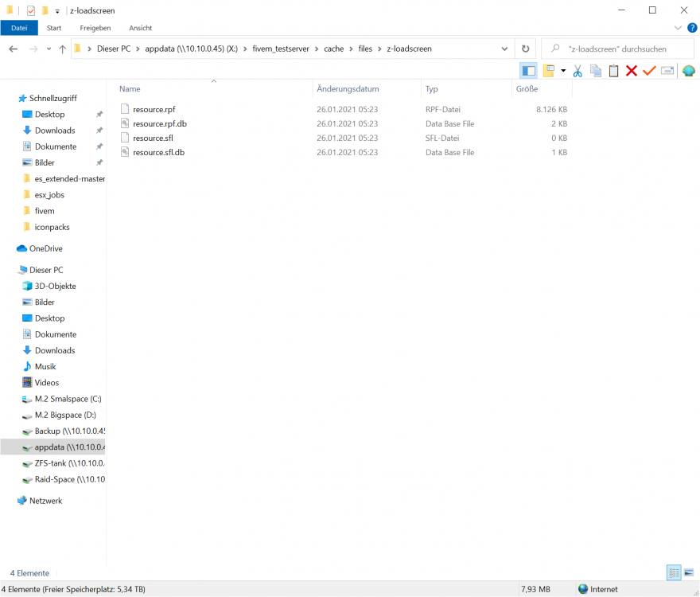Click 'cache' breadcrumb segment
The width and height of the screenshot is (700, 597).
pos(334,49)
